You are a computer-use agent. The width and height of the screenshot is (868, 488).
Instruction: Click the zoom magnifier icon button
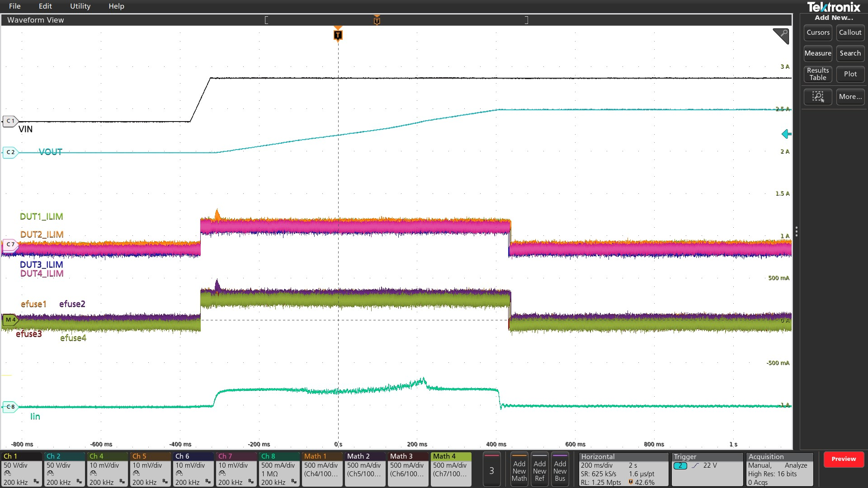pos(817,97)
